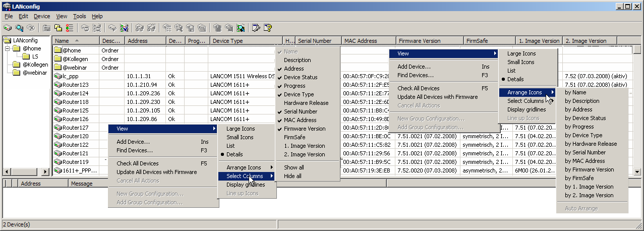Choose by Serial Number sorting
The image size is (644, 231).
pyautogui.click(x=585, y=152)
